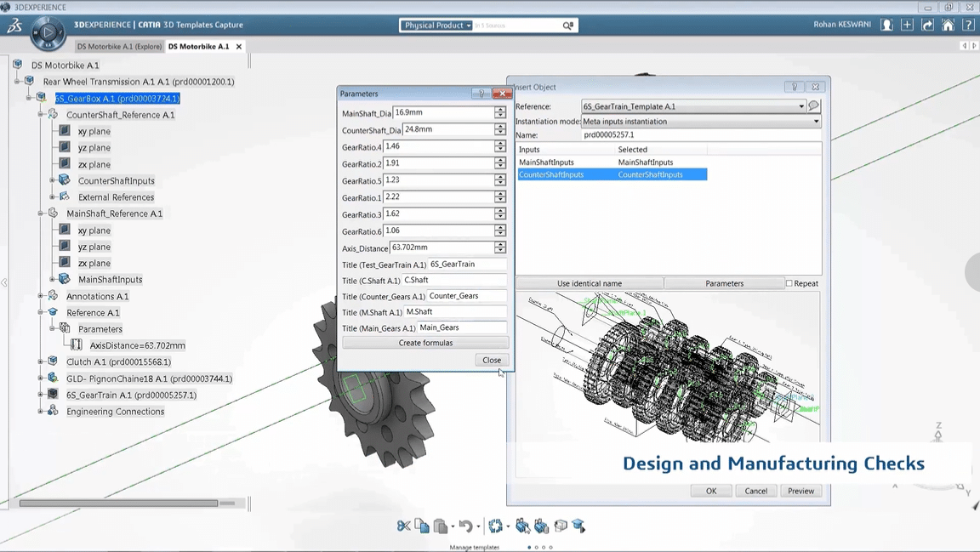Click the Undo arrow icon

click(x=464, y=526)
